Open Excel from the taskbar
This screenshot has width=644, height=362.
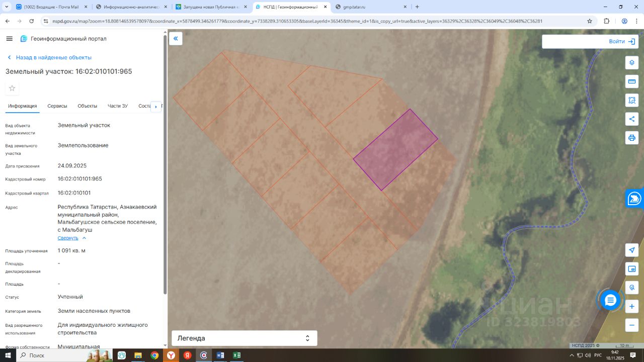tap(236, 355)
